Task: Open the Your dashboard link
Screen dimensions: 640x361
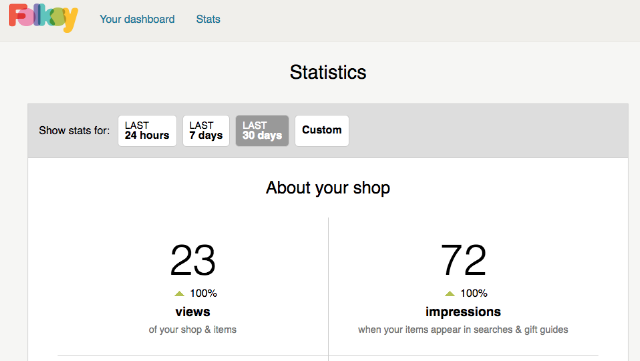Action: pyautogui.click(x=137, y=19)
